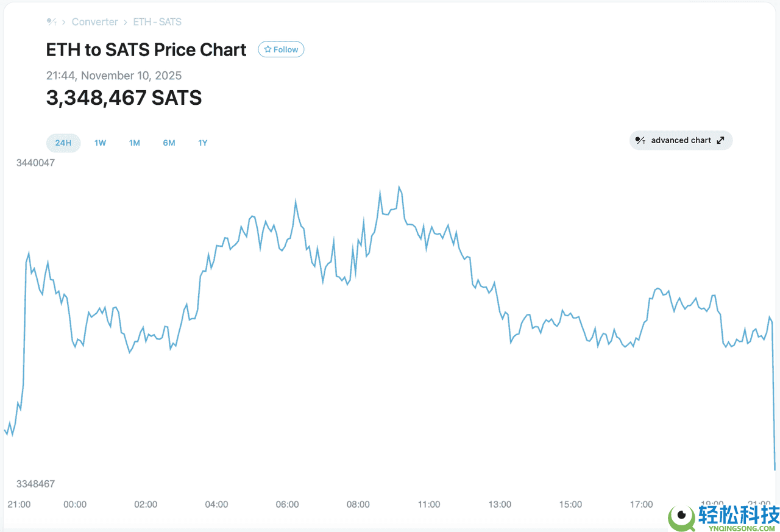Switch chart to the 1M range
This screenshot has height=532, width=780.
[134, 143]
